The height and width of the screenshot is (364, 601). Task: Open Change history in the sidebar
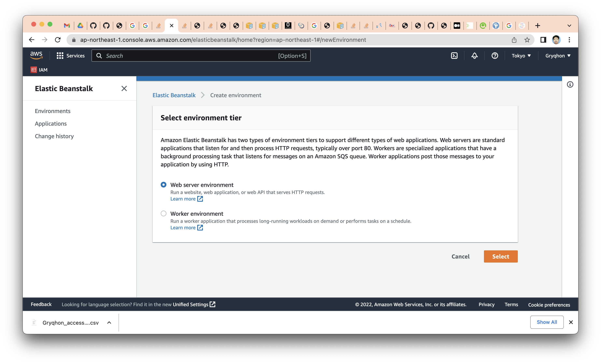point(54,136)
